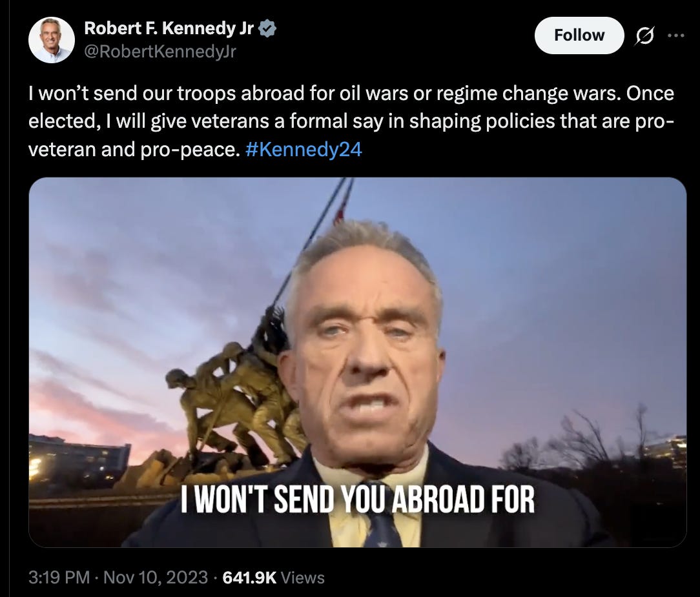Click the video caption I WON'T SEND YOU ABROAD FOR
This screenshot has width=700, height=597.
click(358, 500)
